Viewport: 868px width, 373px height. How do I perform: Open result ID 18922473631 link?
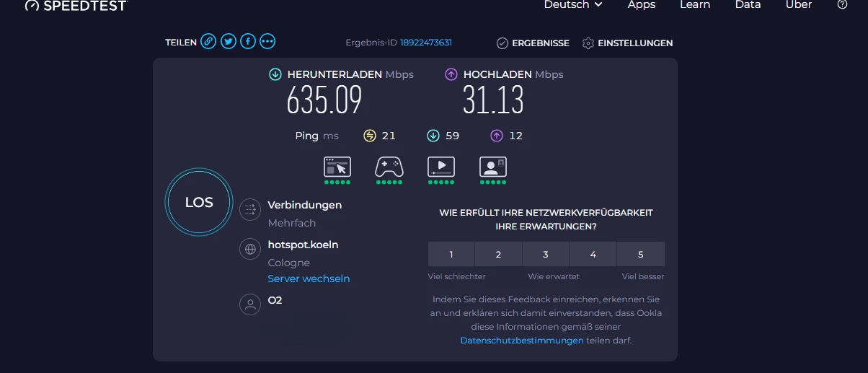tap(426, 43)
